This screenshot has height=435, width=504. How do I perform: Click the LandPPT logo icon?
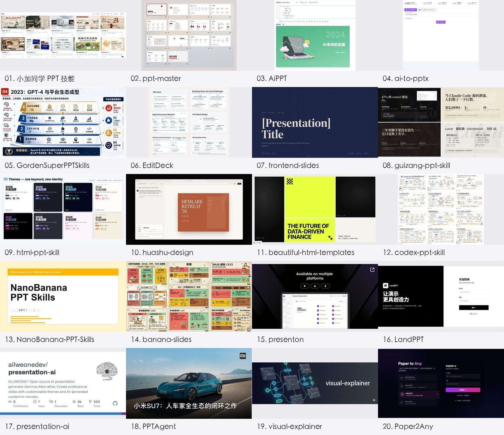[x=385, y=286]
